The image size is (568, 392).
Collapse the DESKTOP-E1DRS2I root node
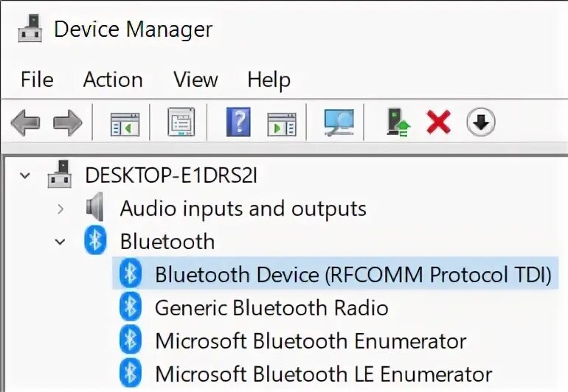click(26, 176)
